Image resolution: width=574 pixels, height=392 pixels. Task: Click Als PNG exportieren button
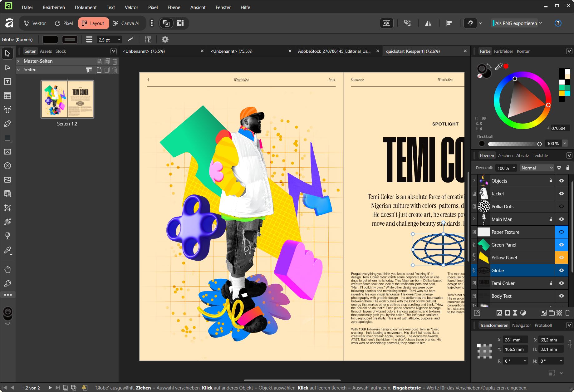tap(516, 23)
